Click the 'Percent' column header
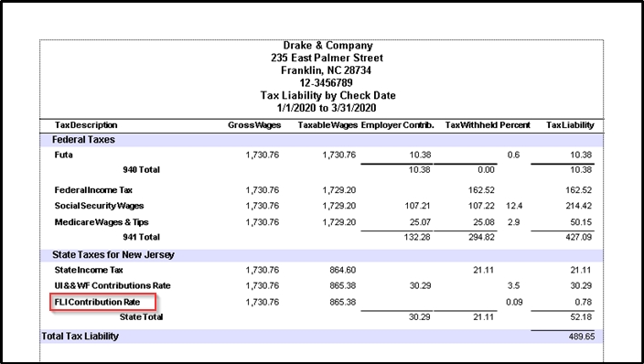This screenshot has width=644, height=364. coord(515,125)
